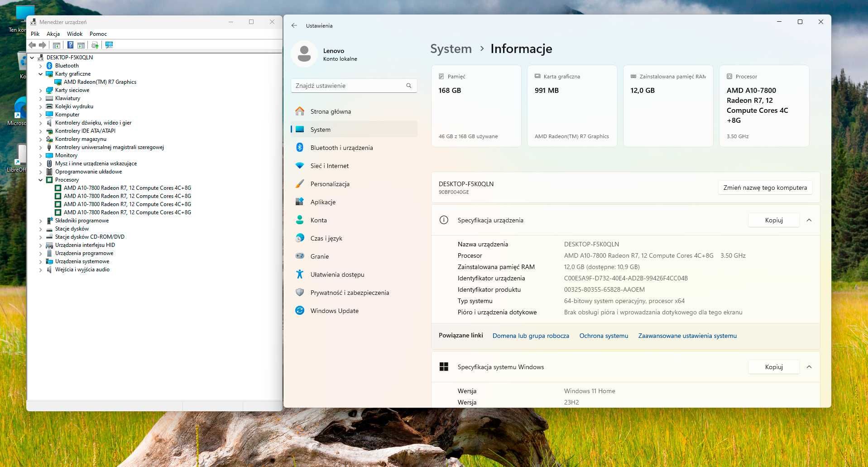Open the Procesor AMD A10-7800 card

[764, 106]
